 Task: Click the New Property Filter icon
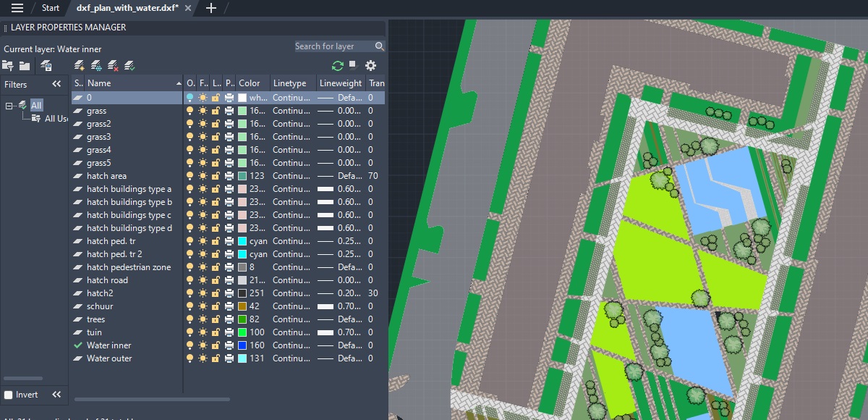coord(8,66)
